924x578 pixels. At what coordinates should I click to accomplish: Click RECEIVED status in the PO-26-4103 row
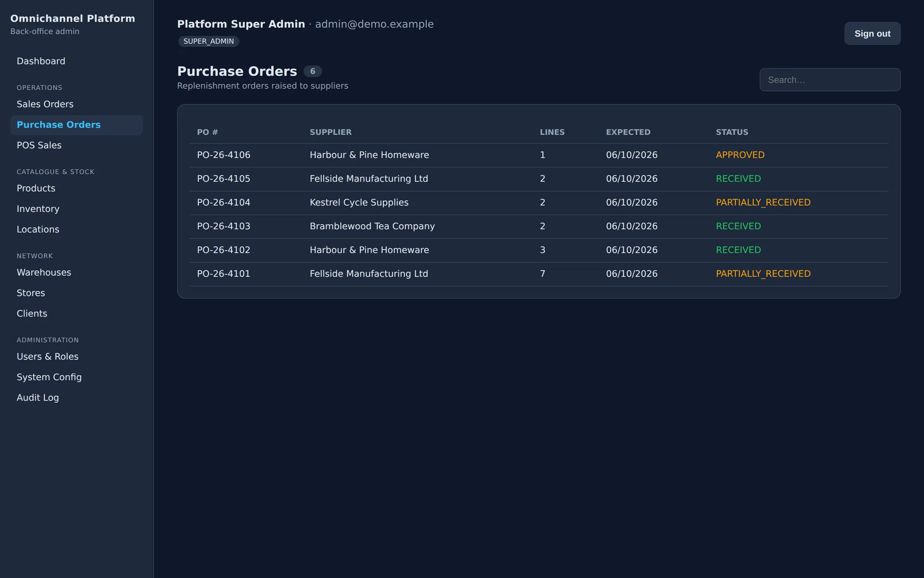[x=738, y=226]
